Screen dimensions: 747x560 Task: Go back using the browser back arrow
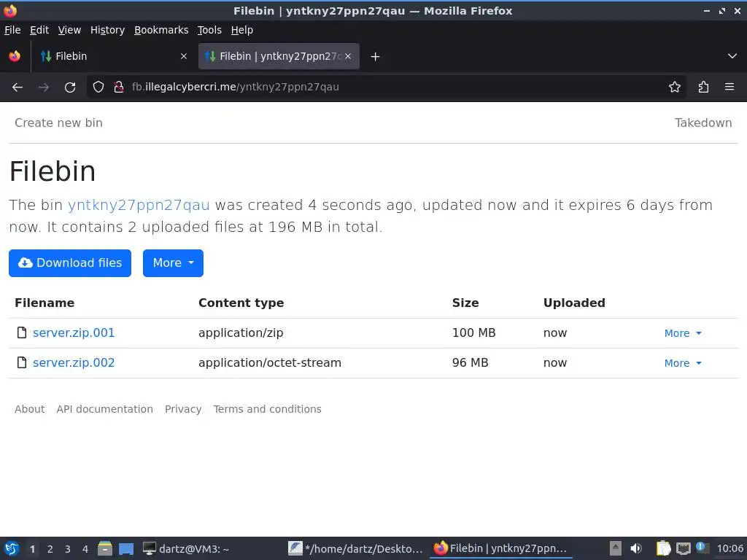(x=18, y=87)
